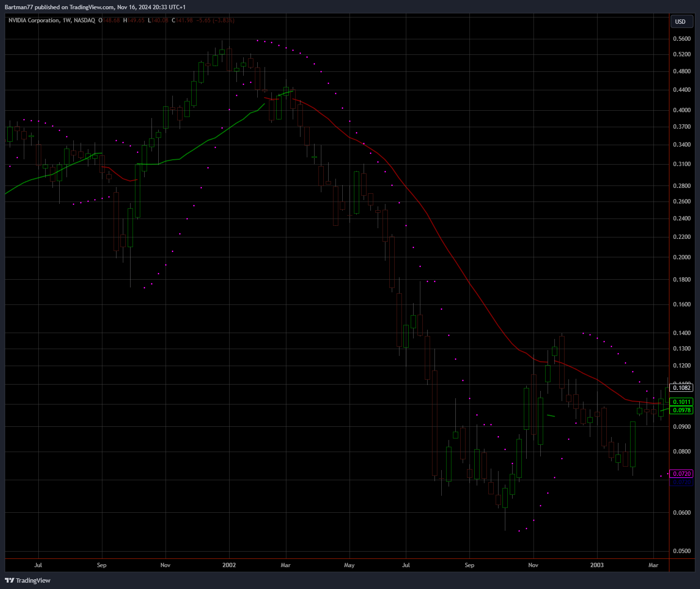This screenshot has height=589, width=700.
Task: Click the 0.1600 price axis label
Action: [682, 304]
